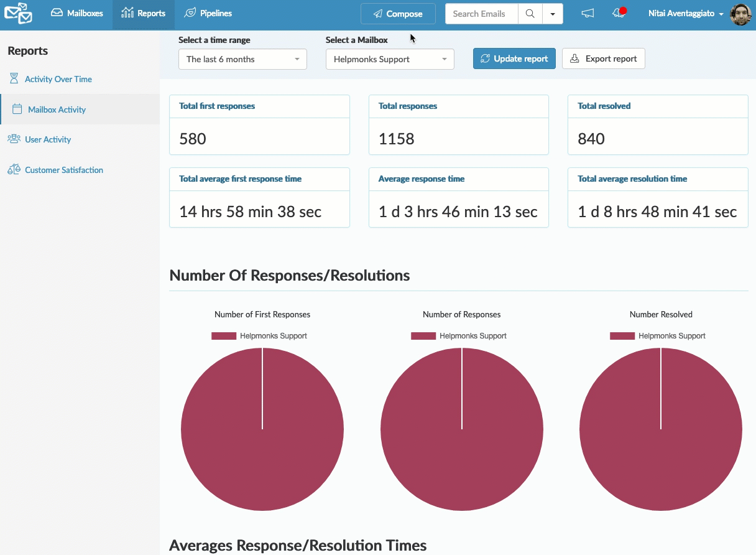Click the people User Activity icon

(x=14, y=139)
